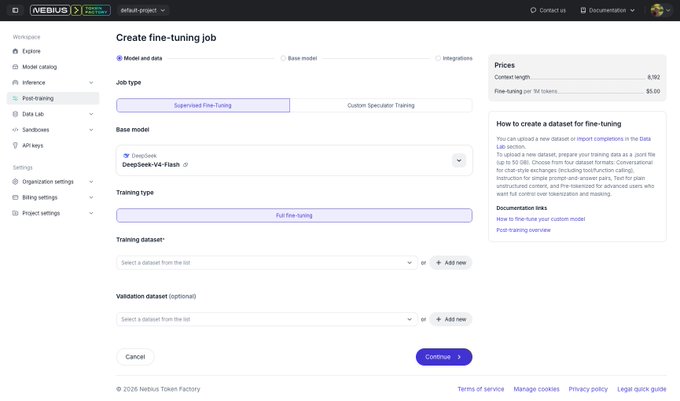Open Privacy policy link
Viewport: 680px width, 401px height.
[588, 389]
